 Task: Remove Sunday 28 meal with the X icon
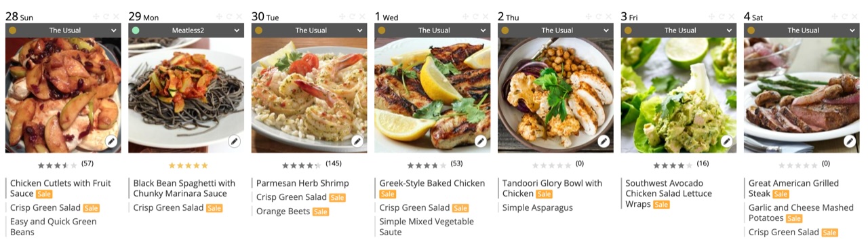point(116,16)
